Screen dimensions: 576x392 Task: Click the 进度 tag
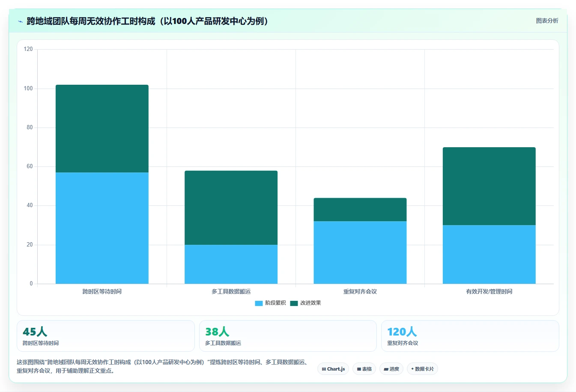coord(391,369)
